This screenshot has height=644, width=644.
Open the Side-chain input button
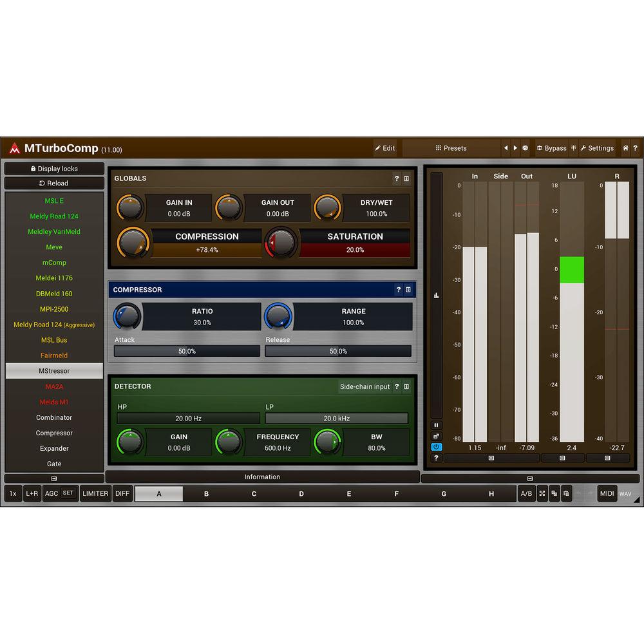[x=365, y=386]
